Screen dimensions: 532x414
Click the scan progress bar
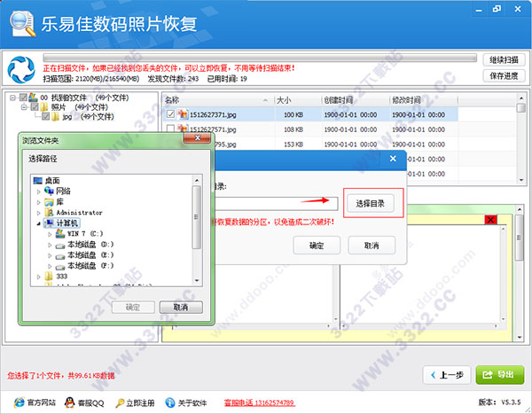click(260, 58)
